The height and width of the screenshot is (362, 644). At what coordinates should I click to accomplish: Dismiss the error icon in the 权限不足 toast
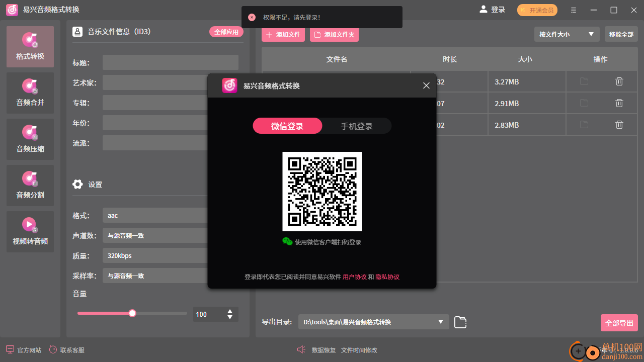coord(252,17)
